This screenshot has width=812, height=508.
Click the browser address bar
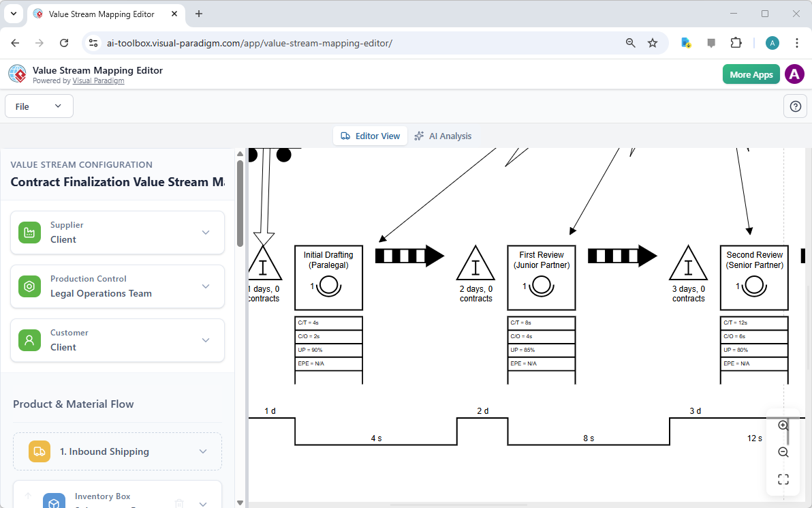(x=272, y=42)
